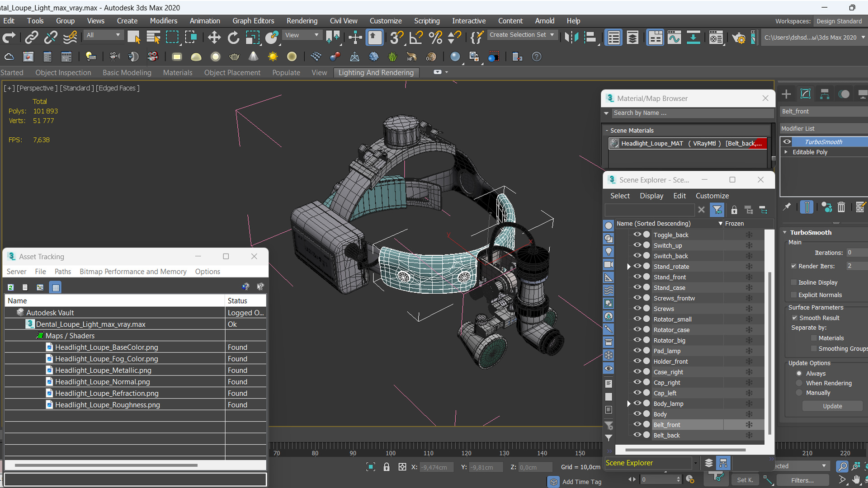Select the Move transform tool
The height and width of the screenshot is (488, 868).
[214, 38]
